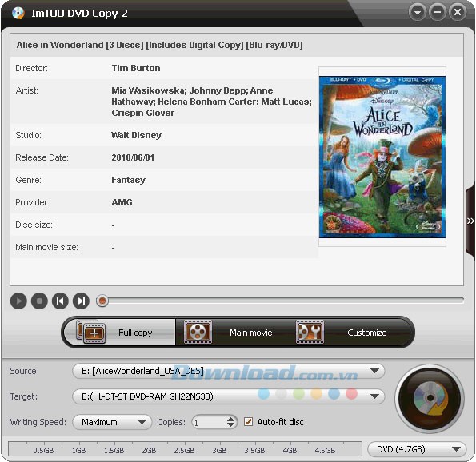Click the studio value 'Walt Disney'
The image size is (476, 462).
click(x=136, y=135)
